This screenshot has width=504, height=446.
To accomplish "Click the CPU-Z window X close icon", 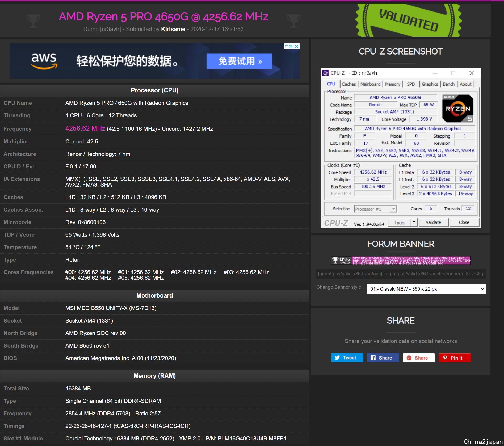I will [x=472, y=73].
